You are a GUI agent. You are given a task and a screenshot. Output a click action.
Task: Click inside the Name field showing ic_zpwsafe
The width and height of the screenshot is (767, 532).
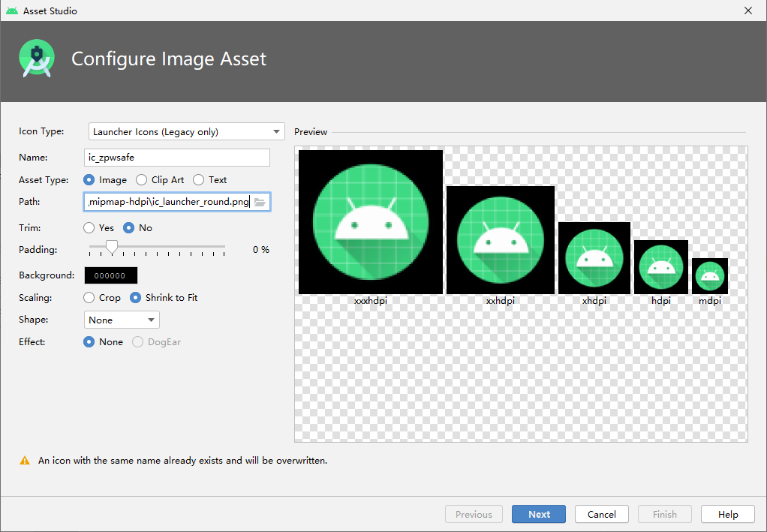tap(176, 157)
